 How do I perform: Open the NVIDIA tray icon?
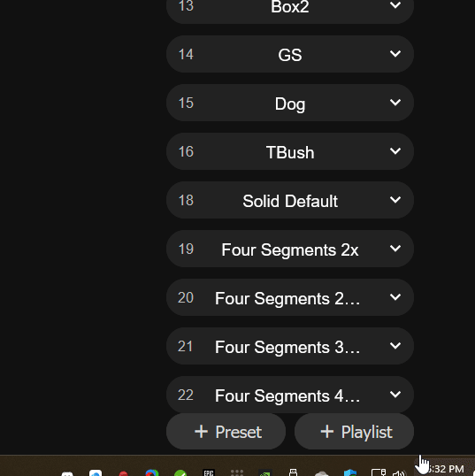[x=265, y=473]
